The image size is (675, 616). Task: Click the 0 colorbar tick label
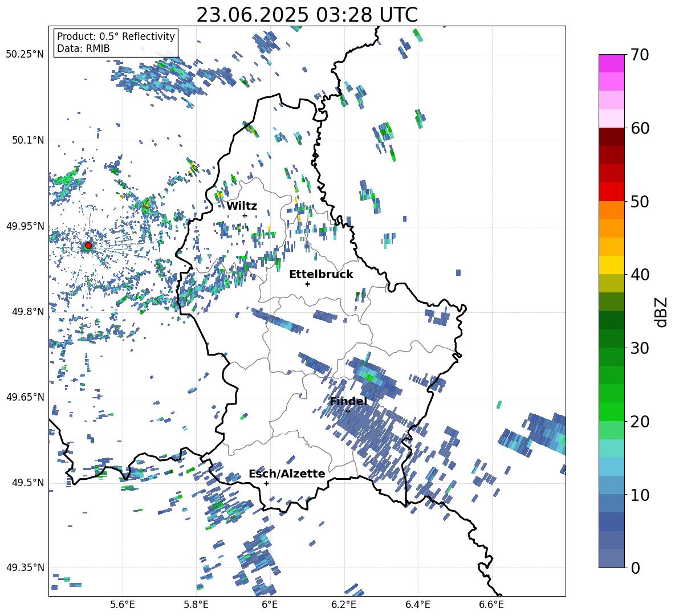tap(635, 568)
